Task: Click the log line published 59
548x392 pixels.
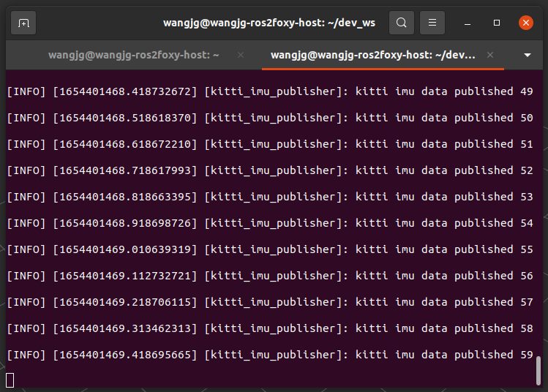Action: pyautogui.click(x=270, y=355)
